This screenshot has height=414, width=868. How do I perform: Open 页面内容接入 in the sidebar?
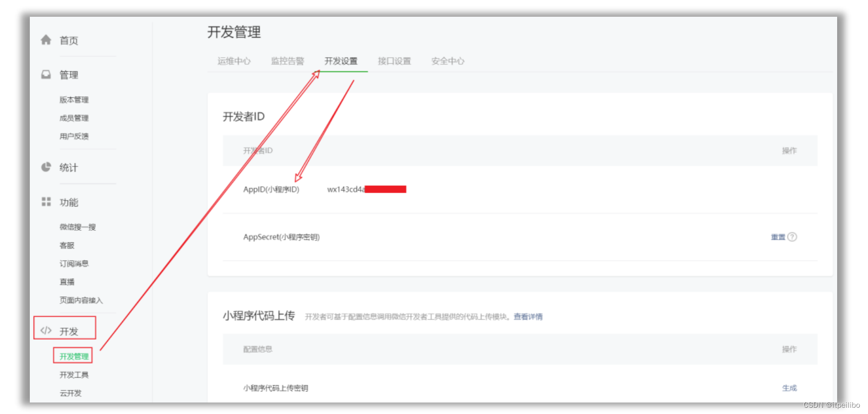(81, 300)
